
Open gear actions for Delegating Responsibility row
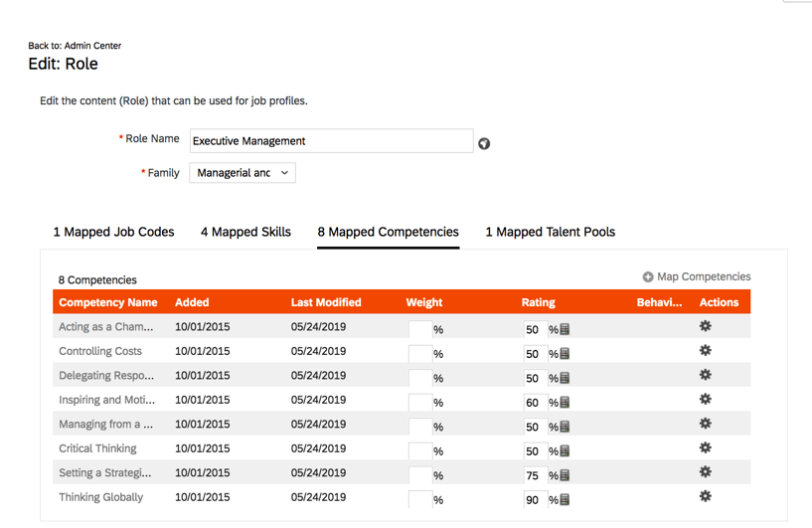pos(705,375)
